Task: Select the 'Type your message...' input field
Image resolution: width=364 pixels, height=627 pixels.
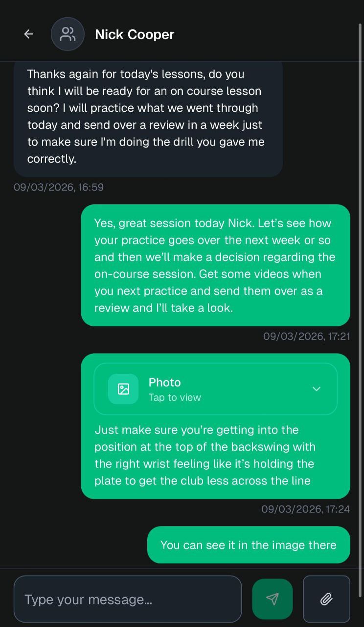Action: click(127, 599)
